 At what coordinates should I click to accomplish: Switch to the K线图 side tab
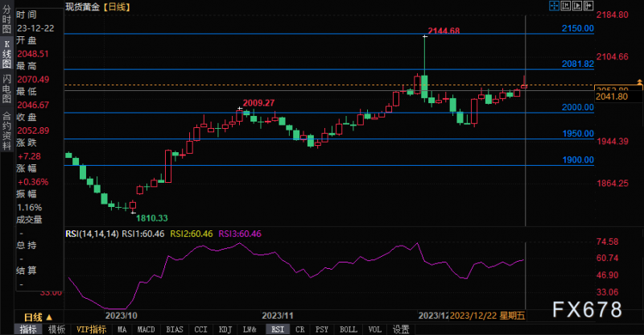[6, 54]
